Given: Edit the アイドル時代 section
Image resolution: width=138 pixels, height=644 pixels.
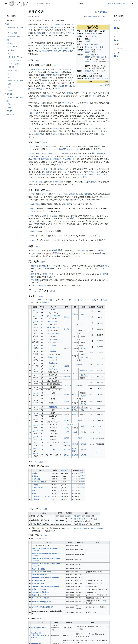Looking at the screenshot, I should pyautogui.click(x=44, y=143).
